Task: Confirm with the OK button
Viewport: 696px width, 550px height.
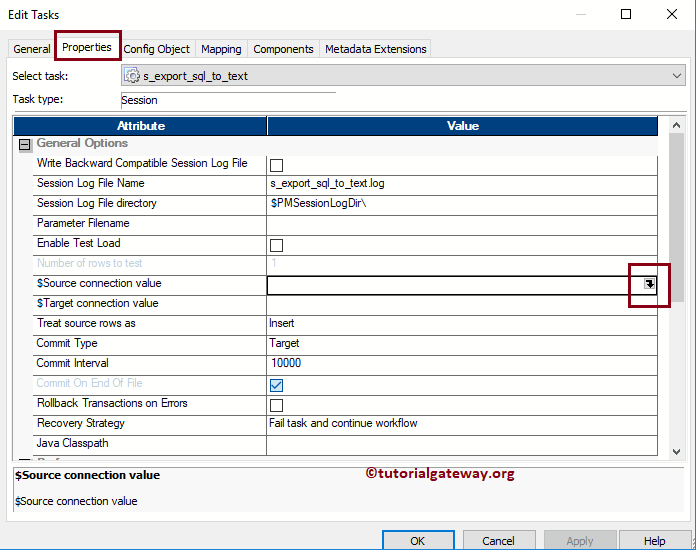Action: (418, 541)
